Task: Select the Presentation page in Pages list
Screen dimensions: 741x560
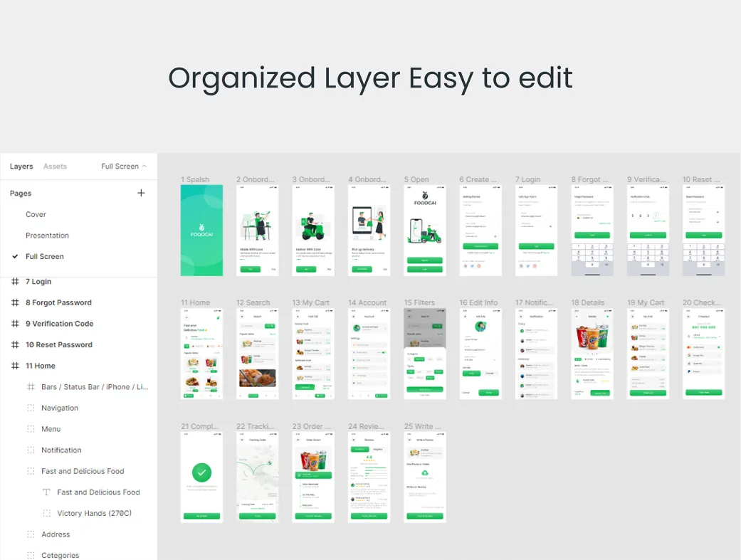Action: click(x=47, y=236)
